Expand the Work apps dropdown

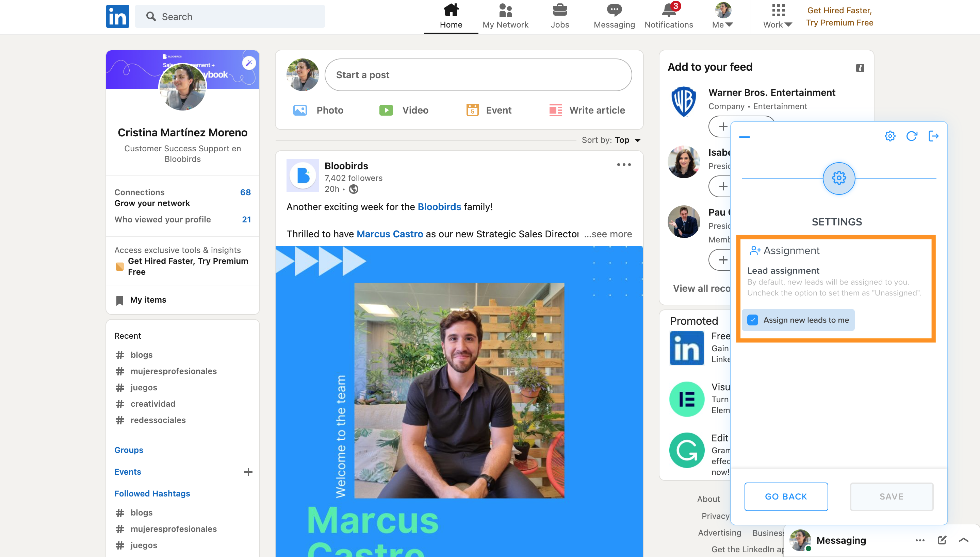click(778, 16)
